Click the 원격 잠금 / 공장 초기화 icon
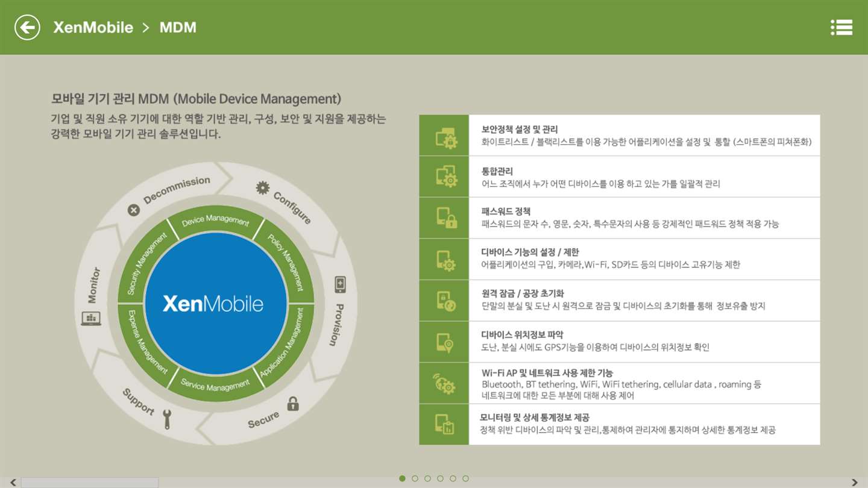This screenshot has height=488, width=868. point(446,301)
